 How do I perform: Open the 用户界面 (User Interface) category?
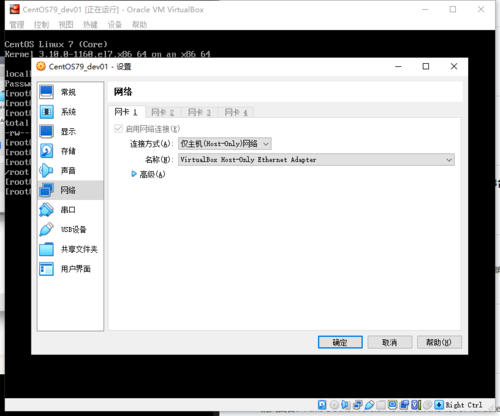[70, 269]
